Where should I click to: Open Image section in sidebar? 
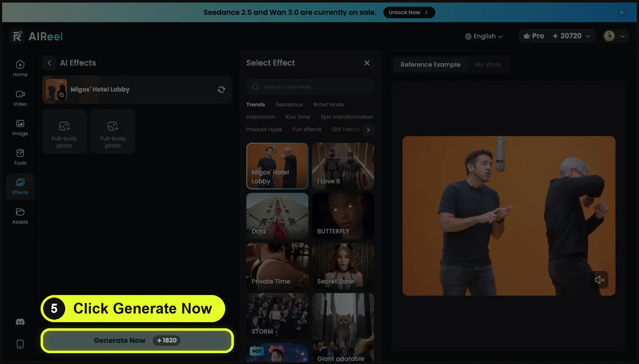point(20,128)
